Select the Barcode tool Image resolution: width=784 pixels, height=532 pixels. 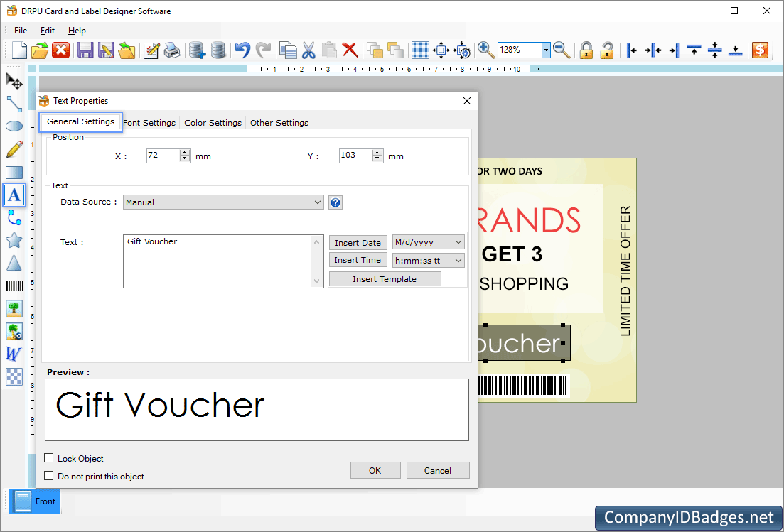point(14,286)
